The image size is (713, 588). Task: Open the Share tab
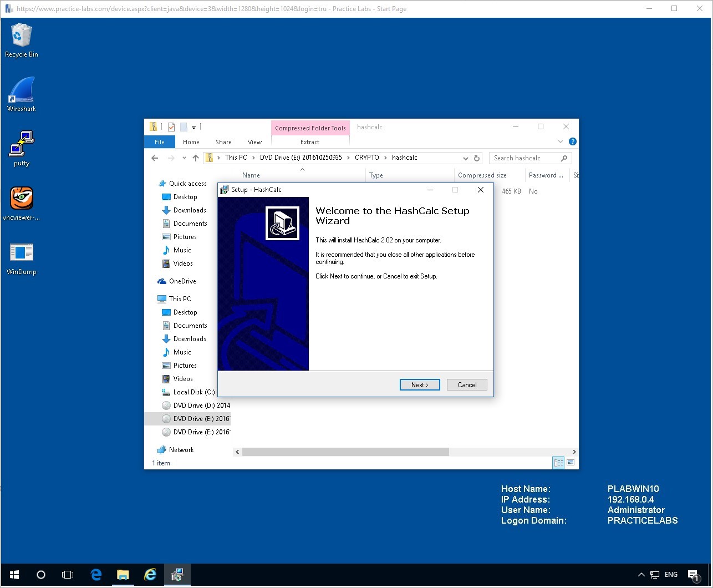tap(223, 142)
